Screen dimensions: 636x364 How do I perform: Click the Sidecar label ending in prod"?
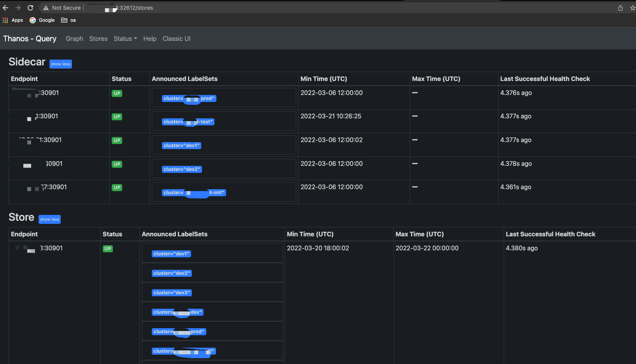point(189,98)
